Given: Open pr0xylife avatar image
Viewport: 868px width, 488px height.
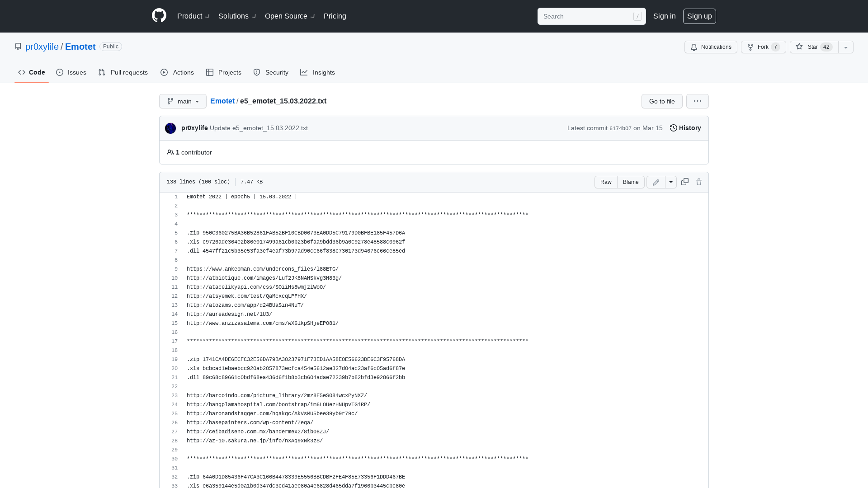Looking at the screenshot, I should tap(170, 128).
